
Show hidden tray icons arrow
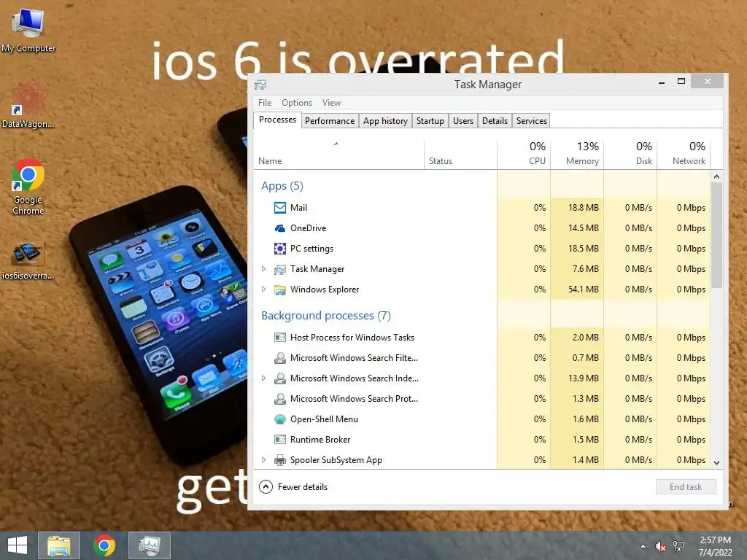click(643, 546)
